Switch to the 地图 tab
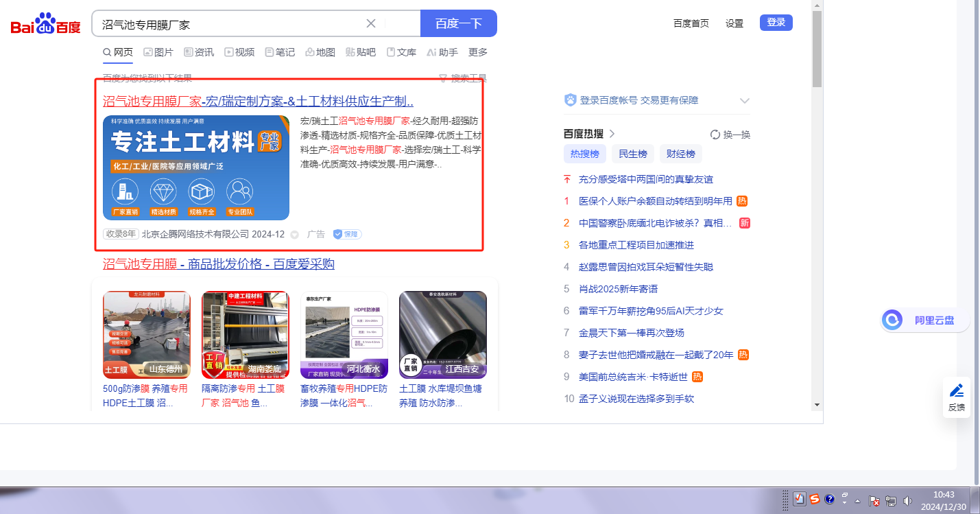Screen dimensions: 980x514 tap(320, 52)
